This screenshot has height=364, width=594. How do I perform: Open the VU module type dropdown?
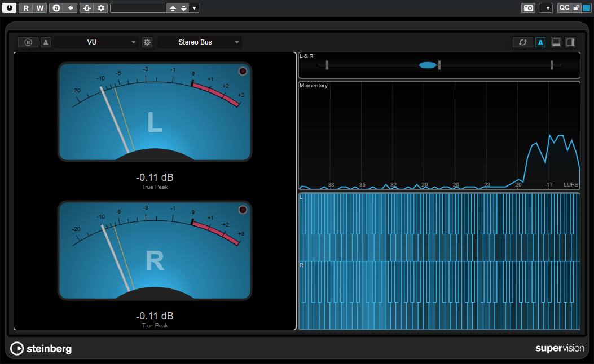point(134,42)
